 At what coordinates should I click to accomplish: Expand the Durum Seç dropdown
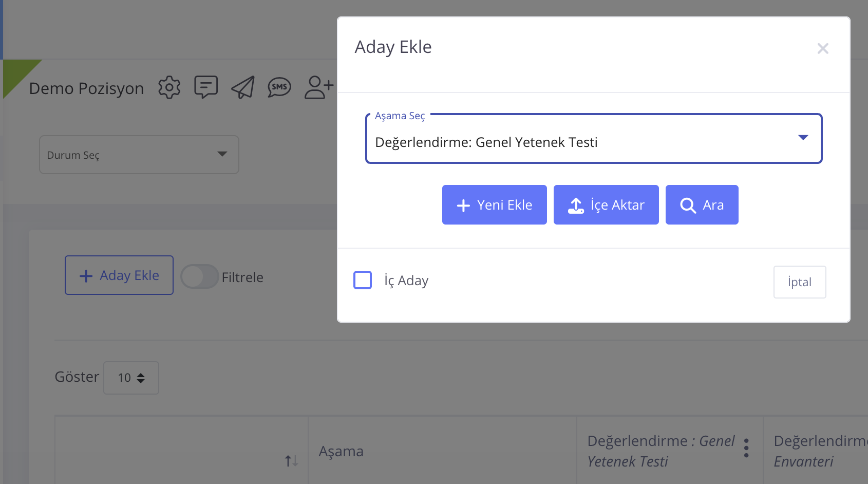(x=139, y=155)
